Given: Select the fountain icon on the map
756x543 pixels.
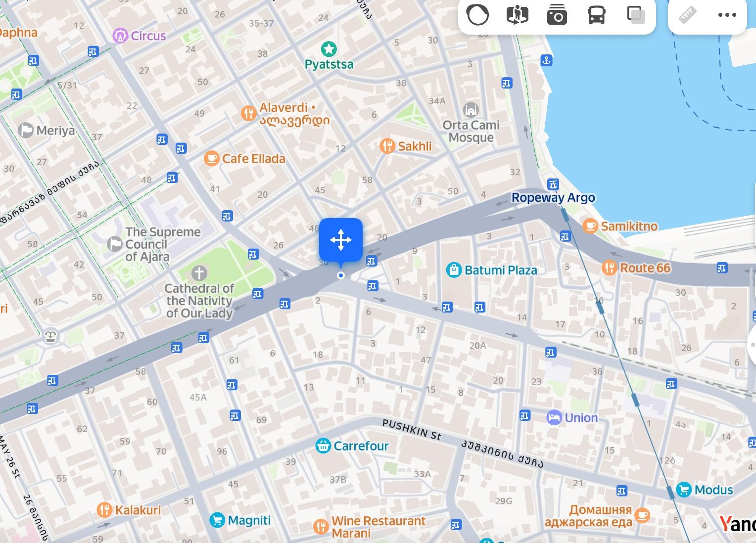Looking at the screenshot, I should pyautogui.click(x=50, y=337).
